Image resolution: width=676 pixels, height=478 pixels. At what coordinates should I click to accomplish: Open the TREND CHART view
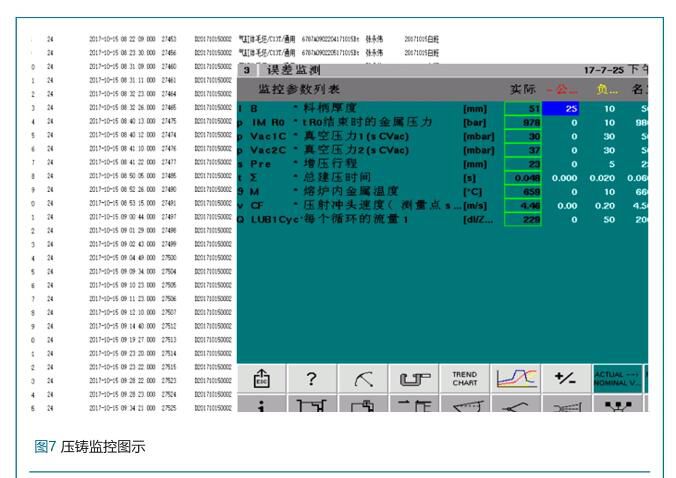[465, 379]
